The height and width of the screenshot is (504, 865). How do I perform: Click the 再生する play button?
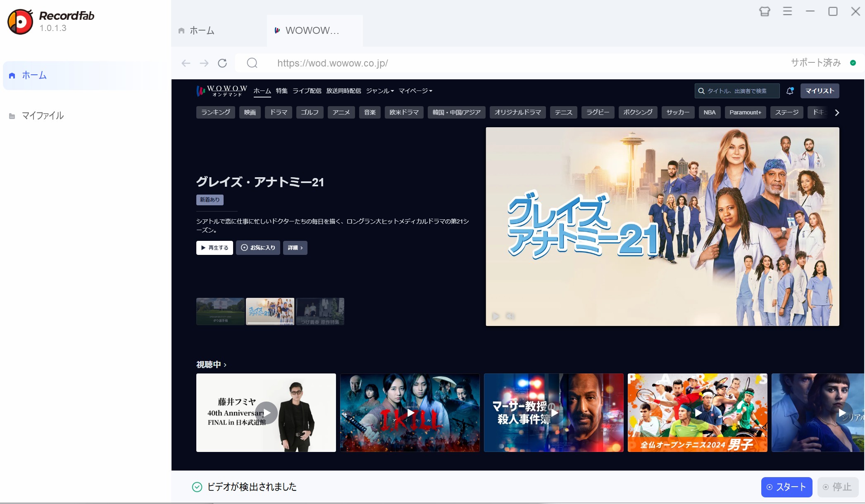pos(214,248)
